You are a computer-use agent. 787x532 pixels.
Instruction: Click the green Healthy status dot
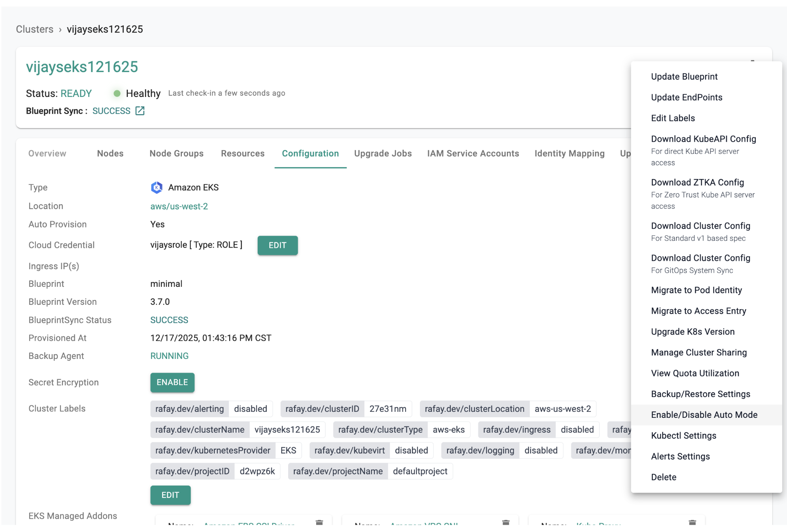(x=117, y=93)
